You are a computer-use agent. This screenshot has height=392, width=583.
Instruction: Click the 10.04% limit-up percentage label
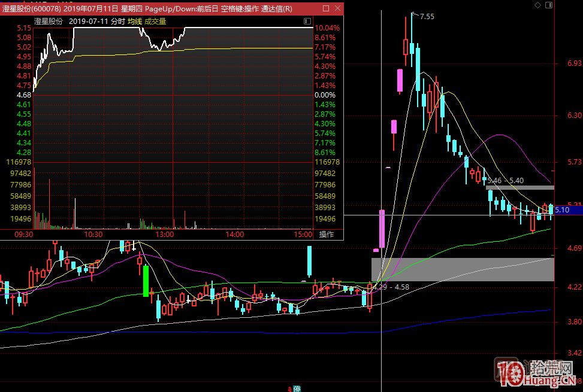pos(327,28)
